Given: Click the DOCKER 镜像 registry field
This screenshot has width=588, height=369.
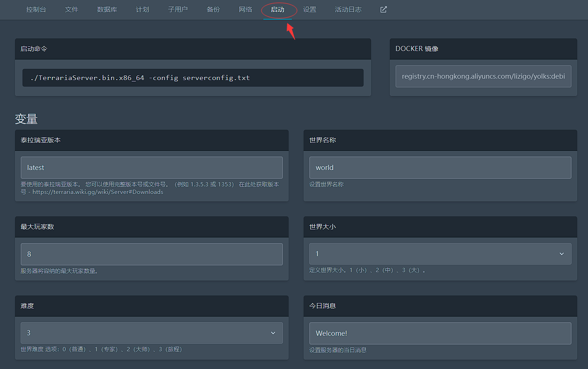Looking at the screenshot, I should tap(483, 76).
